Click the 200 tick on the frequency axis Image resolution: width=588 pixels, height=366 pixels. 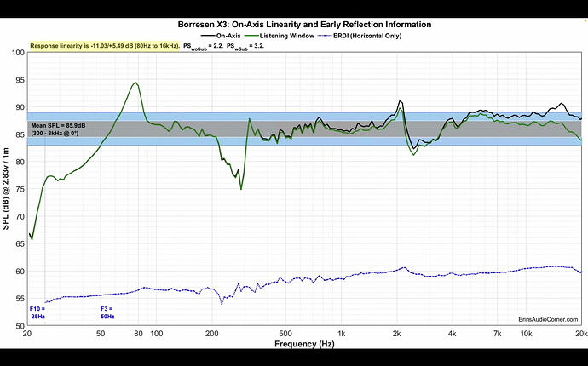(x=212, y=334)
